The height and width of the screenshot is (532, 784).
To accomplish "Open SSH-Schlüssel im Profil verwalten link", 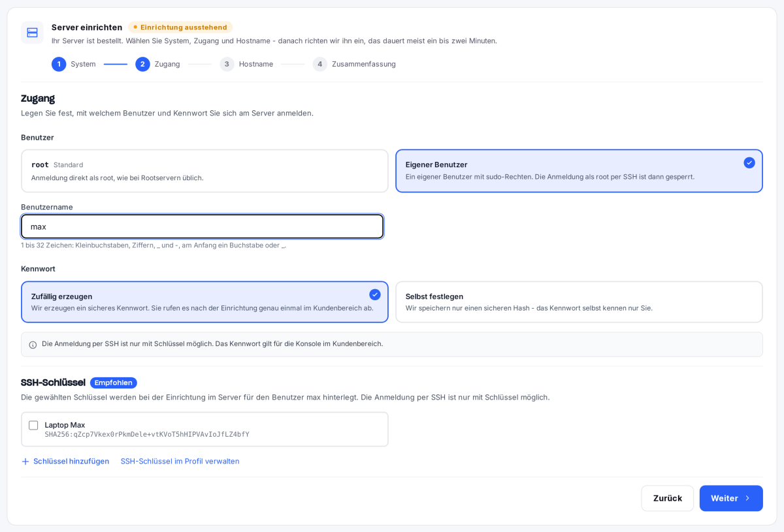I will pos(180,462).
